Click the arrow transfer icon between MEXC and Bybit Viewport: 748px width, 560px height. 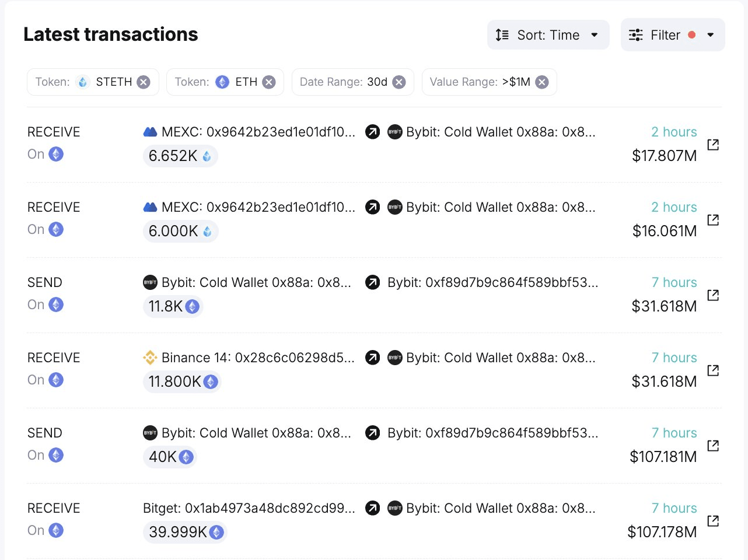[x=372, y=132]
